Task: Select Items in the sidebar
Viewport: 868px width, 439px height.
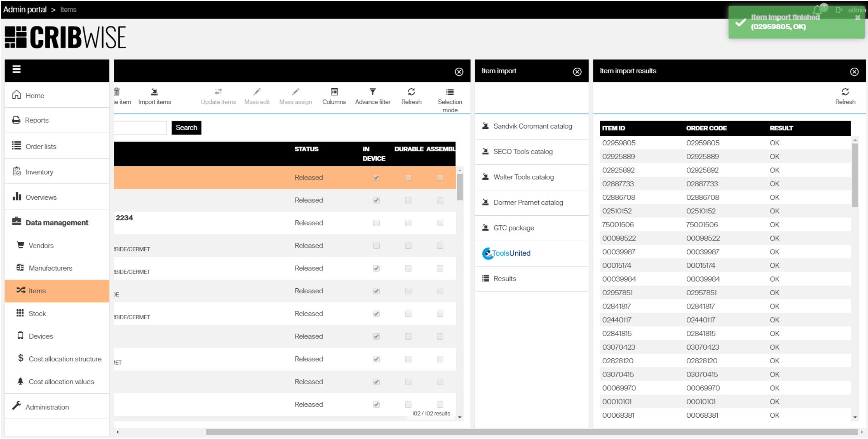Action: (57, 291)
